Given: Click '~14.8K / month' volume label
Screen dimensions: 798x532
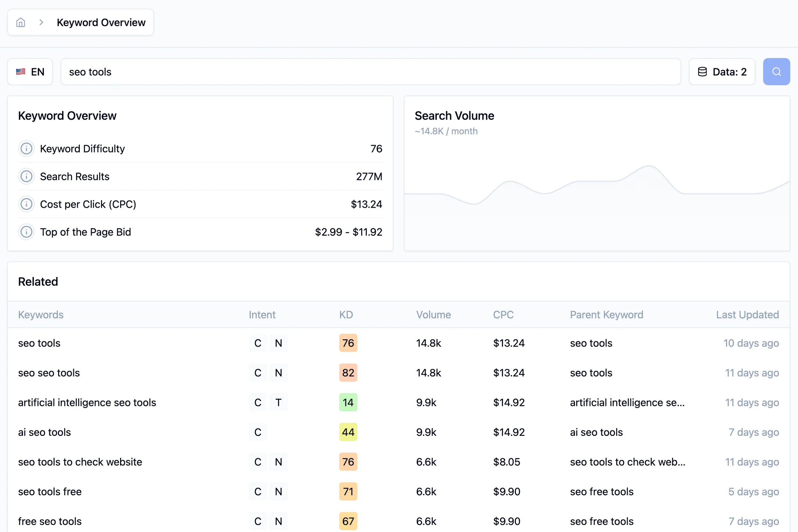Looking at the screenshot, I should coord(446,131).
